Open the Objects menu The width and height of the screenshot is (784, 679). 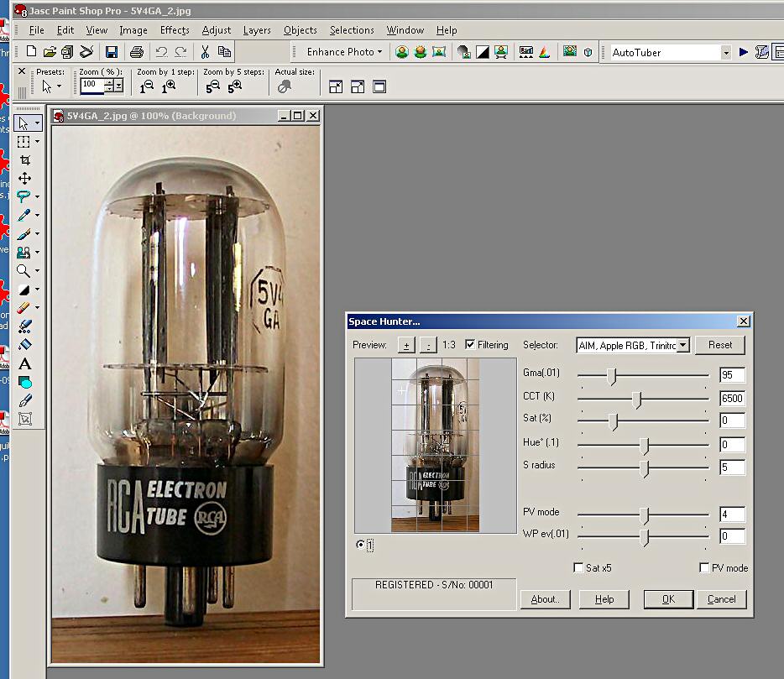300,30
